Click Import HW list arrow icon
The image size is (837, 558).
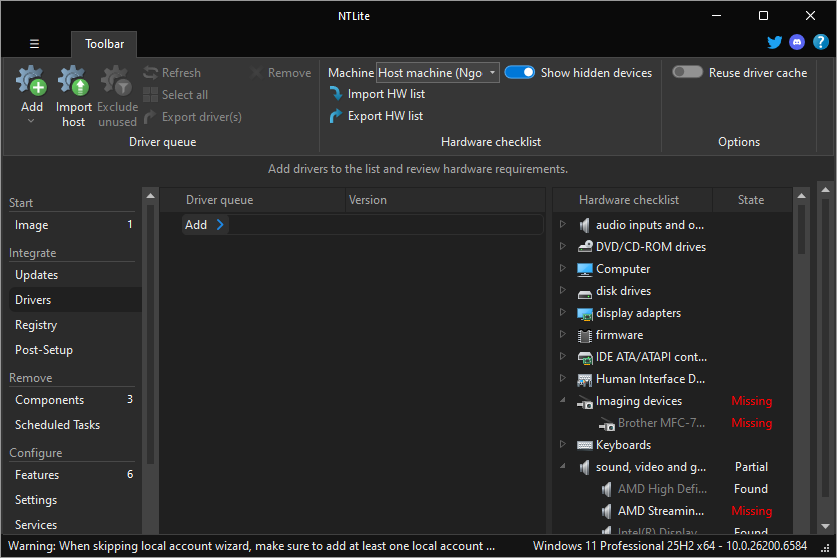pyautogui.click(x=336, y=94)
